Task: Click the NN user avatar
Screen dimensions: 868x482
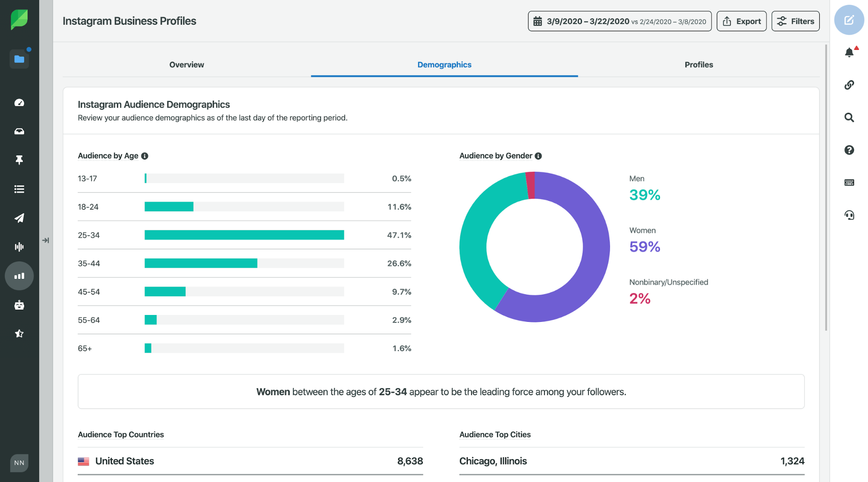Action: point(19,463)
